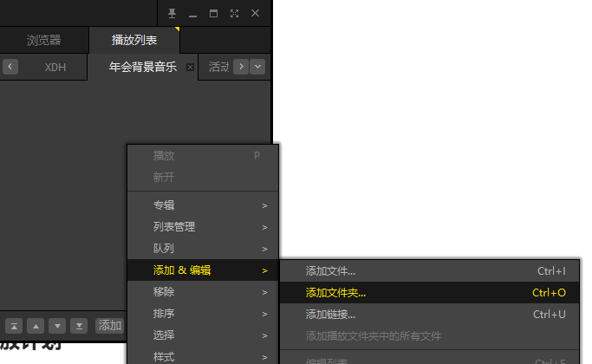Go to next playlist tabs arrow

tap(241, 67)
